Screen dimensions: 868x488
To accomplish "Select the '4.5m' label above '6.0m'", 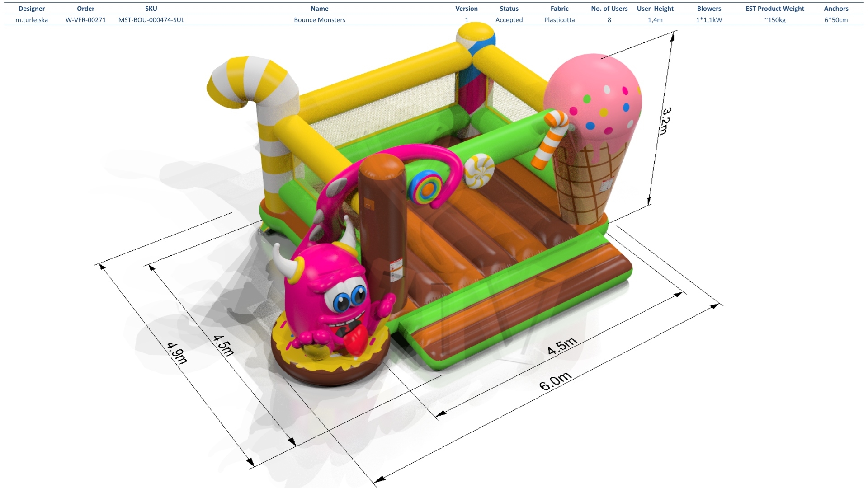I will click(562, 346).
